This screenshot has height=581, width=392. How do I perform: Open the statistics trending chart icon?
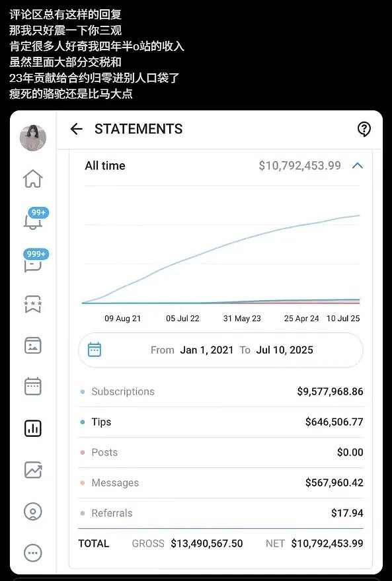click(33, 470)
